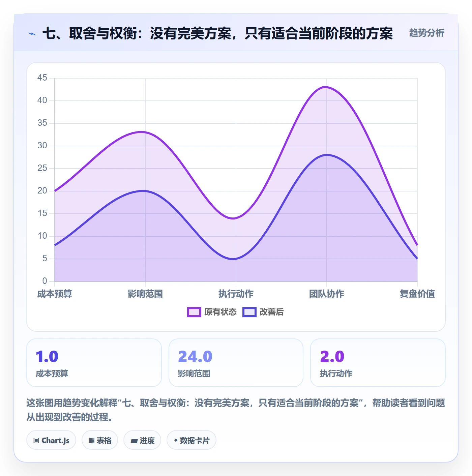Click the 1.0 value in the 成本预算 card
This screenshot has height=476, width=472.
[x=47, y=357]
